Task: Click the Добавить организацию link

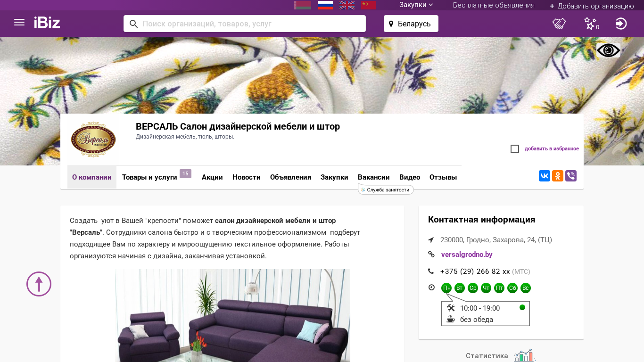Action: 592,6
